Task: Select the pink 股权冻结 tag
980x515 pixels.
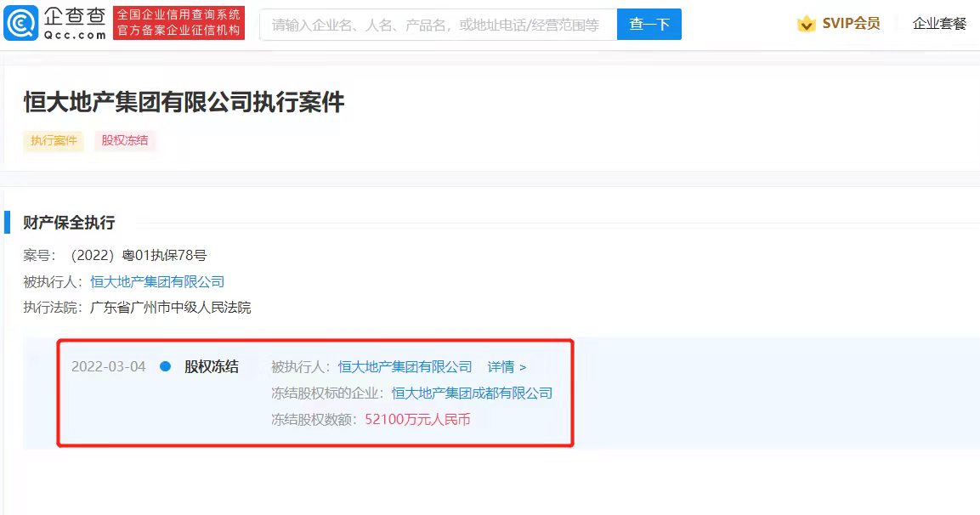Action: click(x=125, y=140)
